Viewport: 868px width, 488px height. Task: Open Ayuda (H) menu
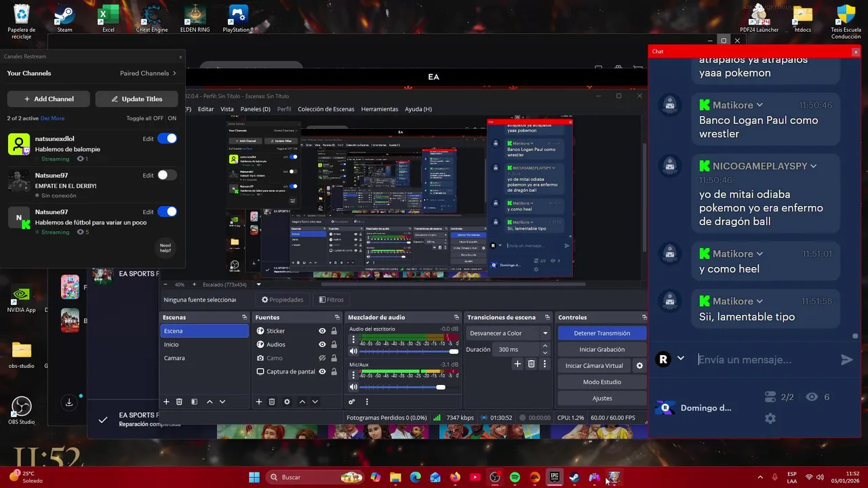pos(418,109)
